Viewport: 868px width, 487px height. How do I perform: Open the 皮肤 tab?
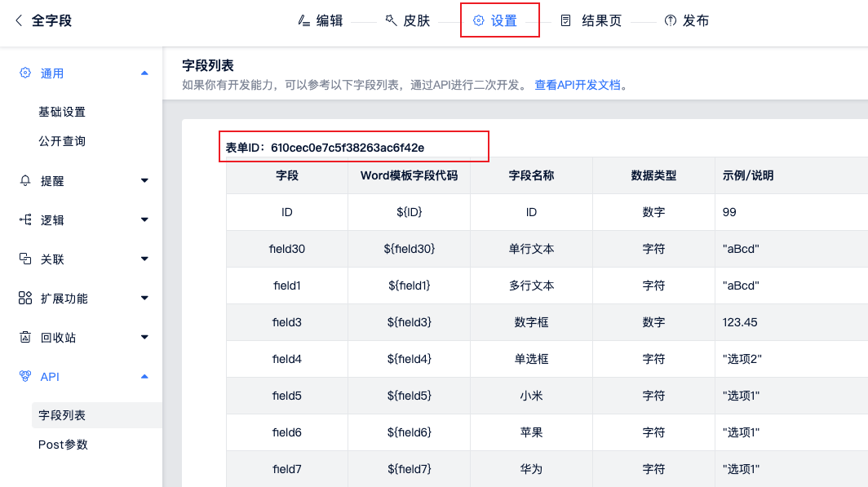point(407,20)
